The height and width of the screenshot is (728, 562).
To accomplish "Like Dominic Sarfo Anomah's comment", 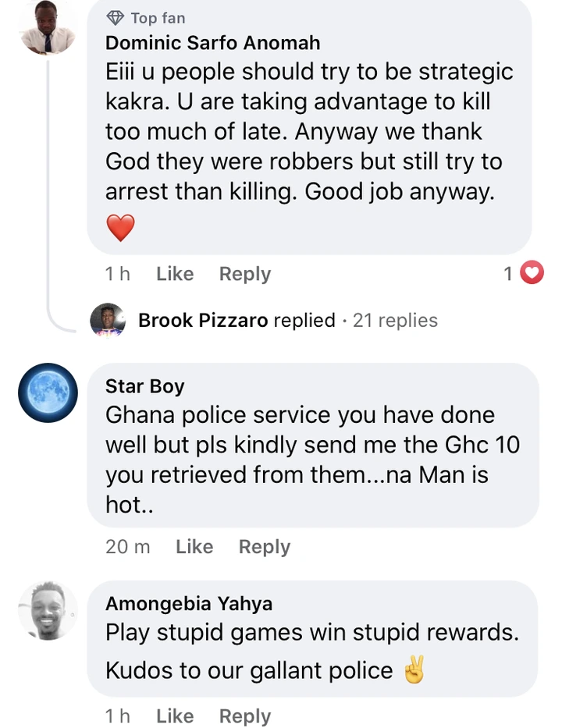I will [174, 274].
